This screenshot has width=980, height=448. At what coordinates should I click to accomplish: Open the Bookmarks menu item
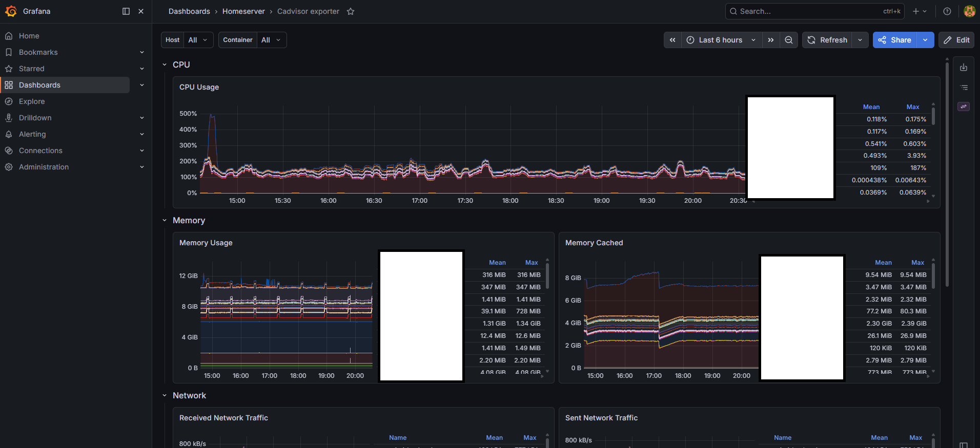point(38,52)
